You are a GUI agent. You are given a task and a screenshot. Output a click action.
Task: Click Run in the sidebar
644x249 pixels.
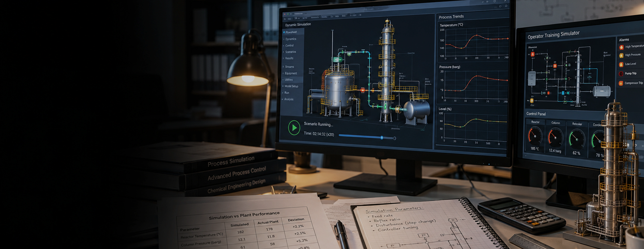tap(287, 92)
